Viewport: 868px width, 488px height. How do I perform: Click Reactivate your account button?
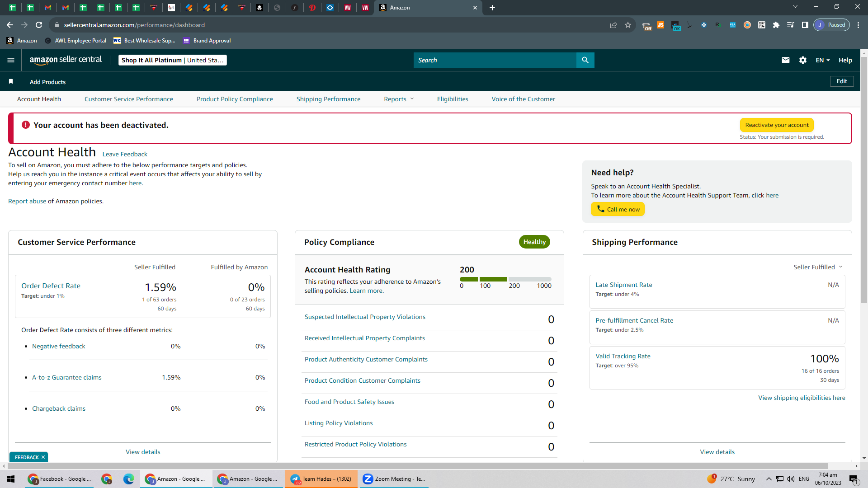point(777,125)
